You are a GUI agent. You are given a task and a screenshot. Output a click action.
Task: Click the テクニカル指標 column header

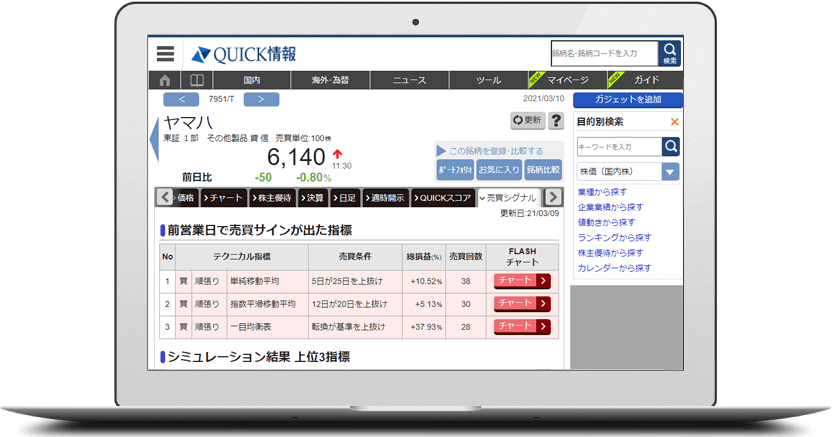coord(242,257)
